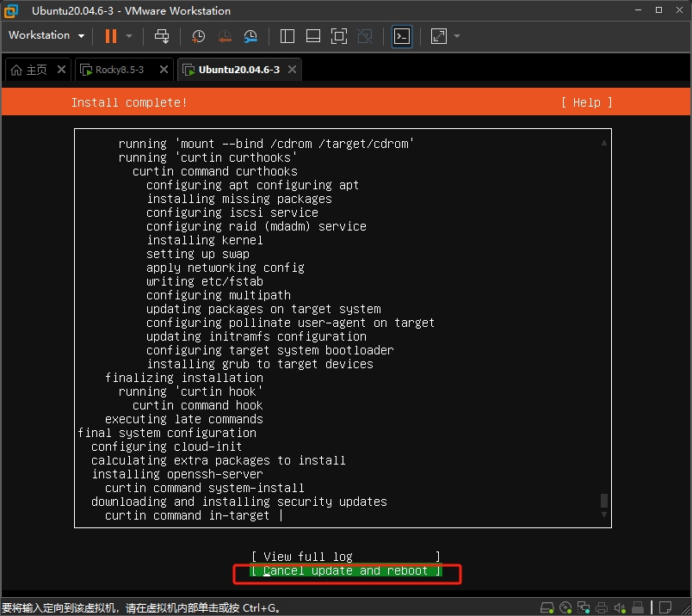Revert VM to previous snapshot
This screenshot has height=616, width=692.
coord(225,36)
